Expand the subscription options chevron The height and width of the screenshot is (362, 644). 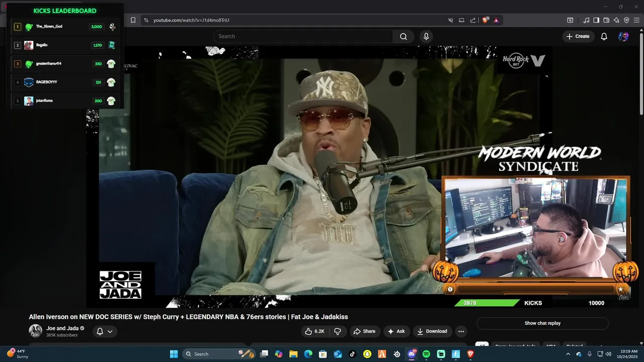pyautogui.click(x=110, y=331)
